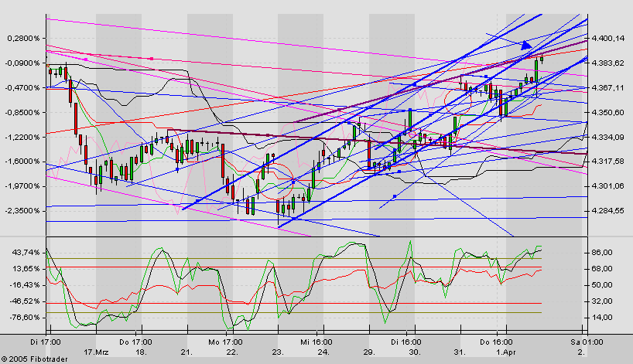Select the 4.284,55 price level label

tap(607, 211)
